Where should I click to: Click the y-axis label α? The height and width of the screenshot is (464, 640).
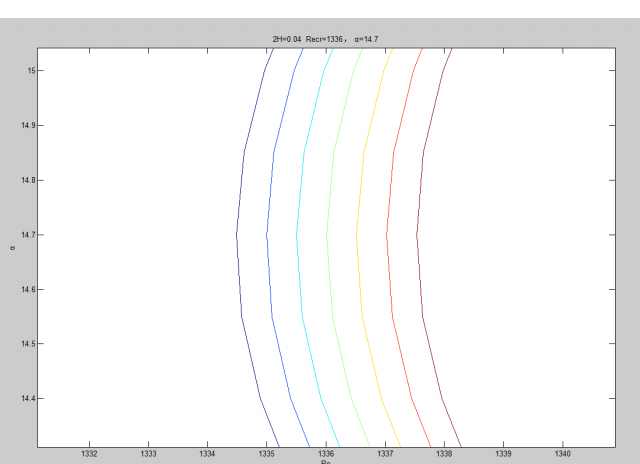point(12,245)
